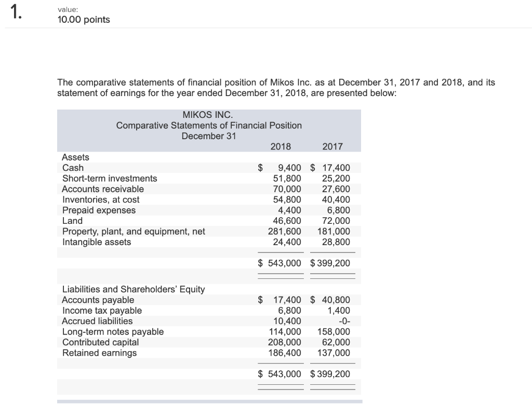Click the question number 1 heading
Viewport: 532px width, 416px height.
tap(16, 12)
